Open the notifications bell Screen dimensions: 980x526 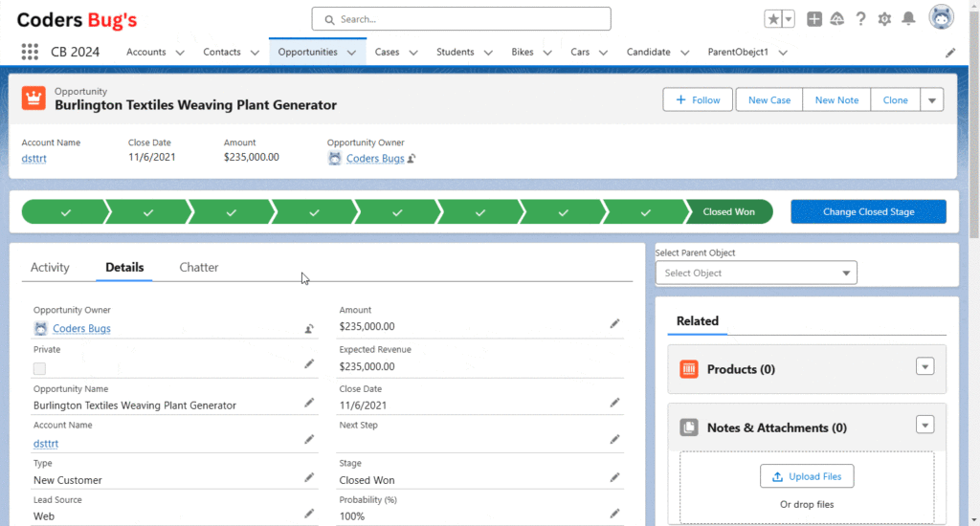point(908,19)
